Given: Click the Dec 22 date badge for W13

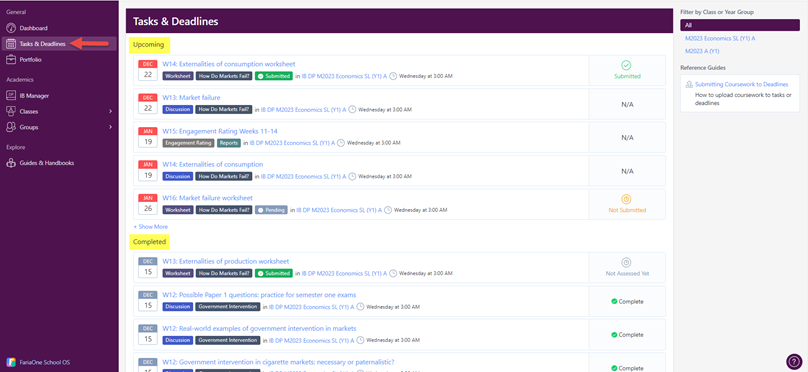Looking at the screenshot, I should click(x=147, y=103).
